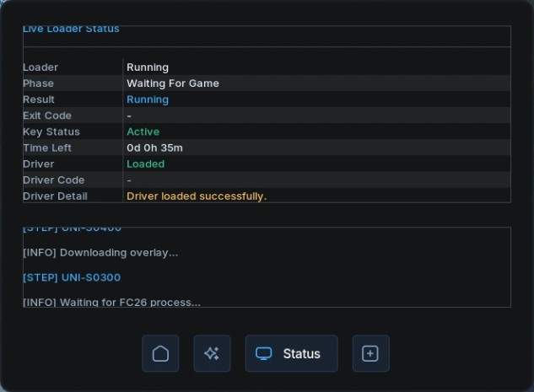Open the Home page icon

click(160, 353)
